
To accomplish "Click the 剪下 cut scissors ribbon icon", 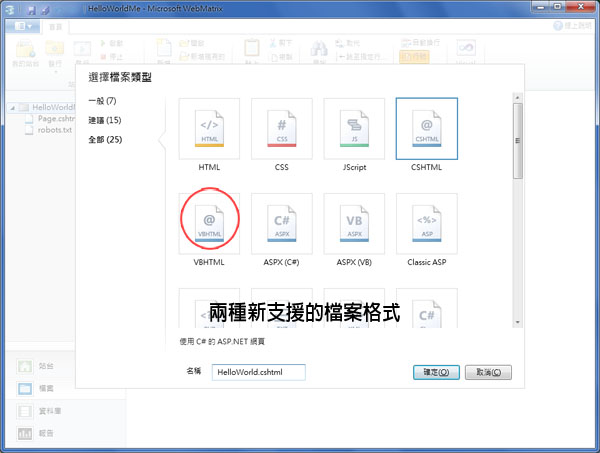I will pyautogui.click(x=280, y=43).
